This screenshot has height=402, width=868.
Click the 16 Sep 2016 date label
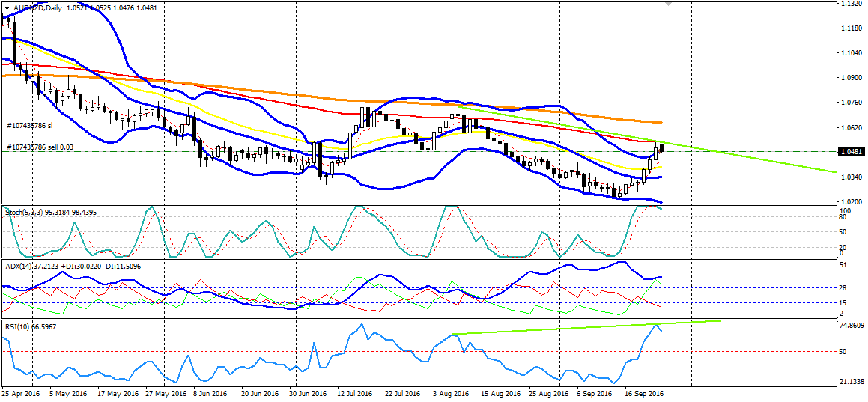[x=643, y=394]
